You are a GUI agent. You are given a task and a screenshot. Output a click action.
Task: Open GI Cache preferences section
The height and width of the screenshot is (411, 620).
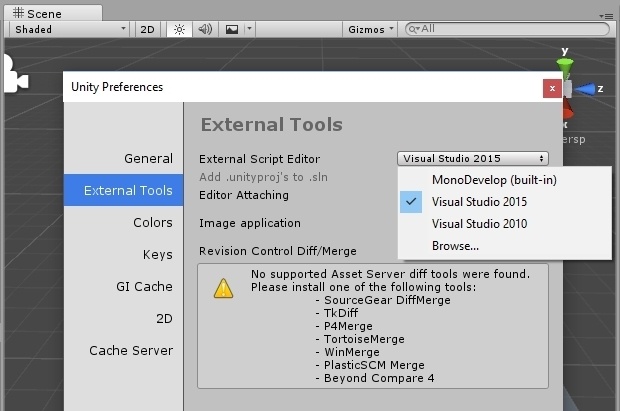(x=123, y=286)
